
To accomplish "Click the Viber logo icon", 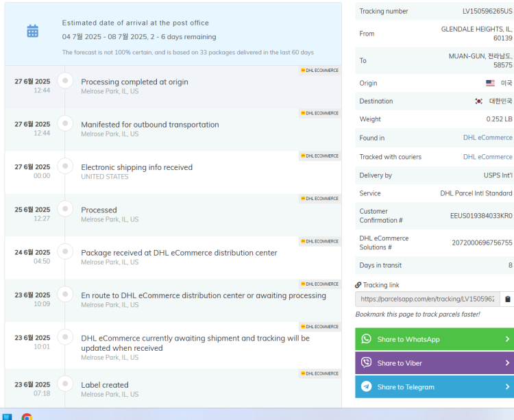I will 366,362.
